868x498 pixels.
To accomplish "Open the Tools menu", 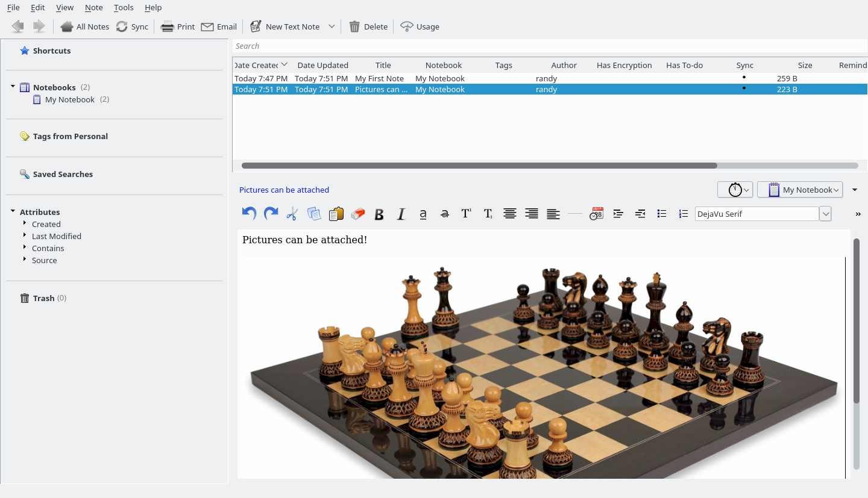I will click(x=124, y=7).
